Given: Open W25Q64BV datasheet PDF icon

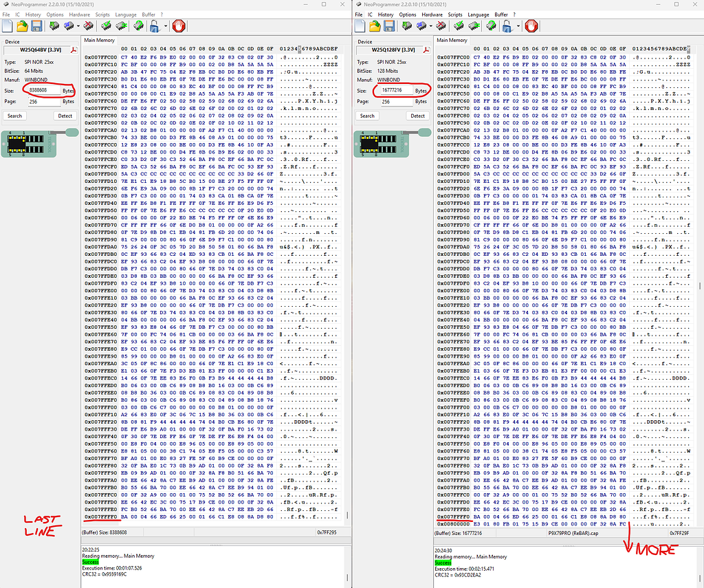Looking at the screenshot, I should (x=74, y=50).
